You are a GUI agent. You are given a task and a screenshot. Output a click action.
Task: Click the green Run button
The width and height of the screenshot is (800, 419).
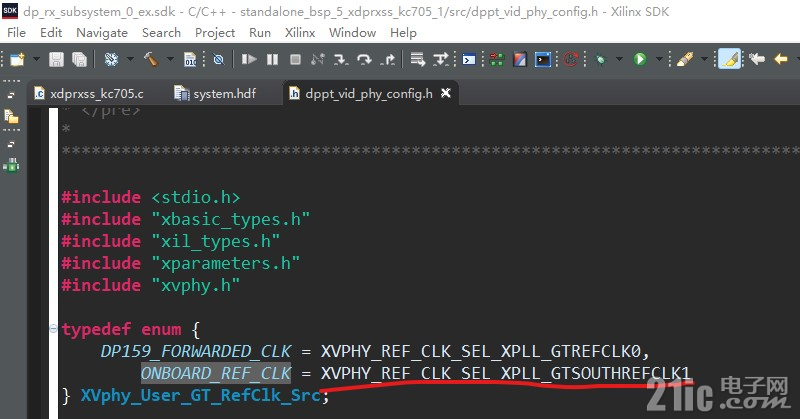pos(640,60)
